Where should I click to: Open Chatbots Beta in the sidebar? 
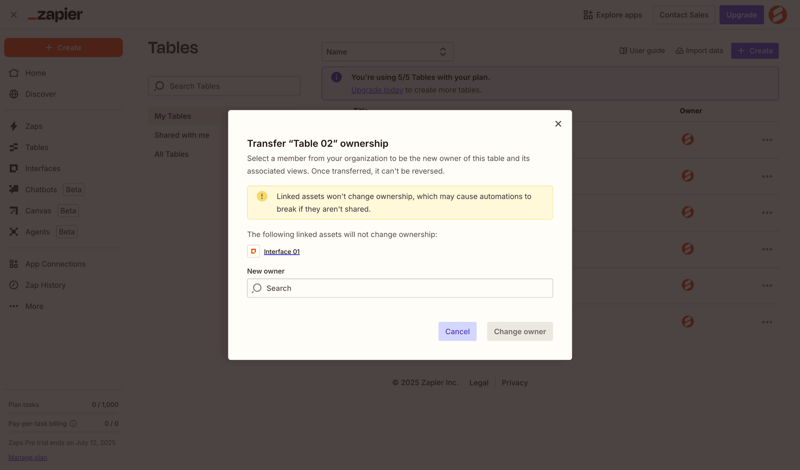[46, 189]
